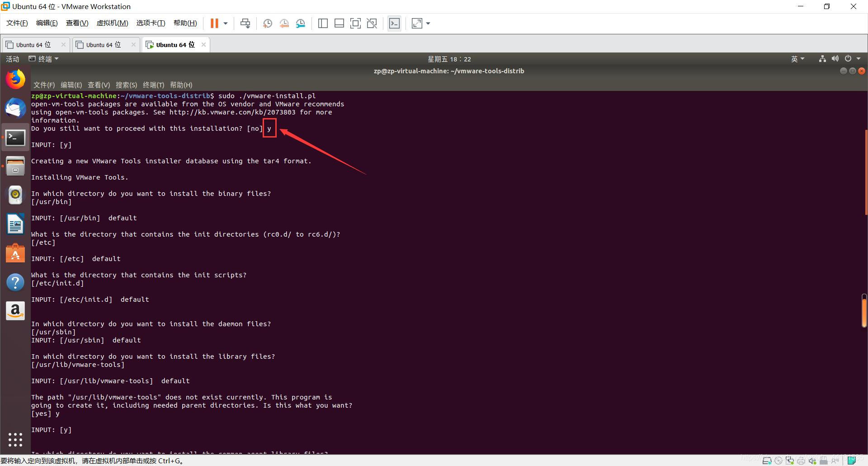Click the orange VM scrollbar handle at right edge
This screenshot has width=868, height=466.
click(864, 310)
